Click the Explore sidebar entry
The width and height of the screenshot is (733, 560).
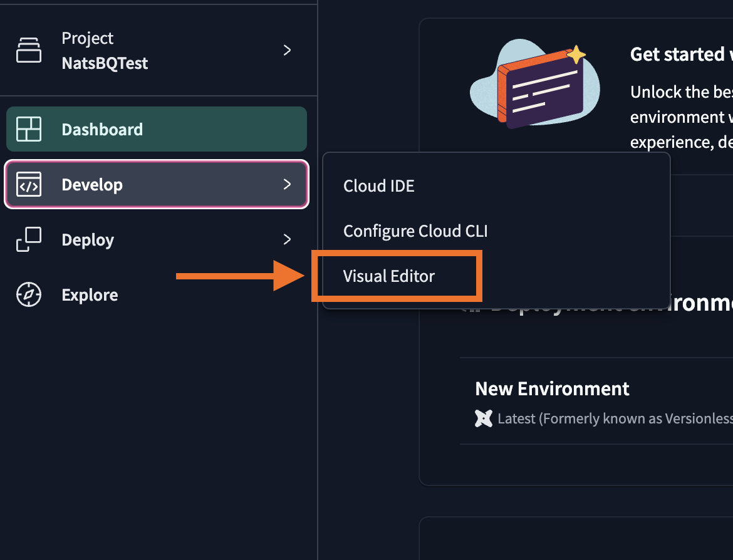click(90, 294)
